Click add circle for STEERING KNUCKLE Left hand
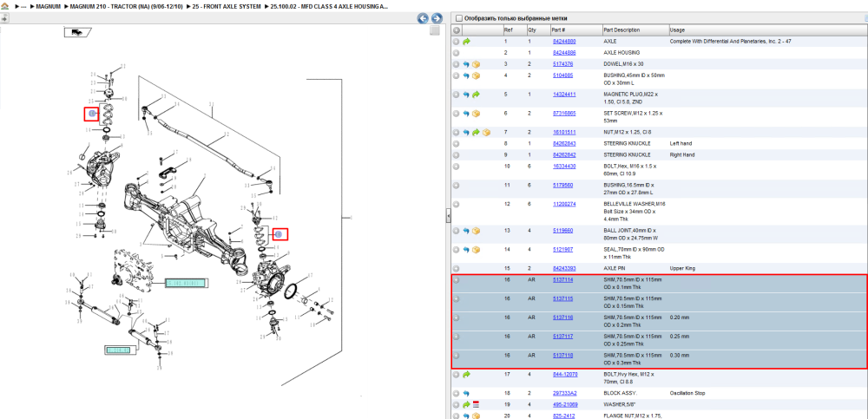Screen dimensions: 868x419 [x=457, y=144]
